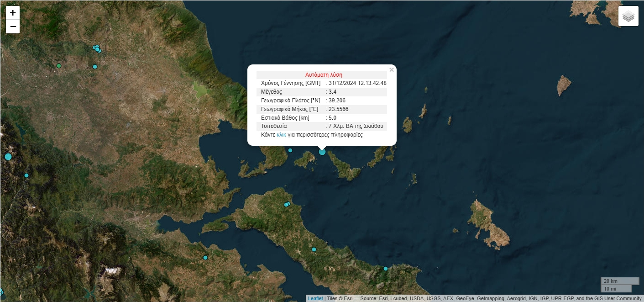Viewport: 644px width, 302px height.
Task: Follow the 'κλικ' link for more information
Action: tap(282, 135)
